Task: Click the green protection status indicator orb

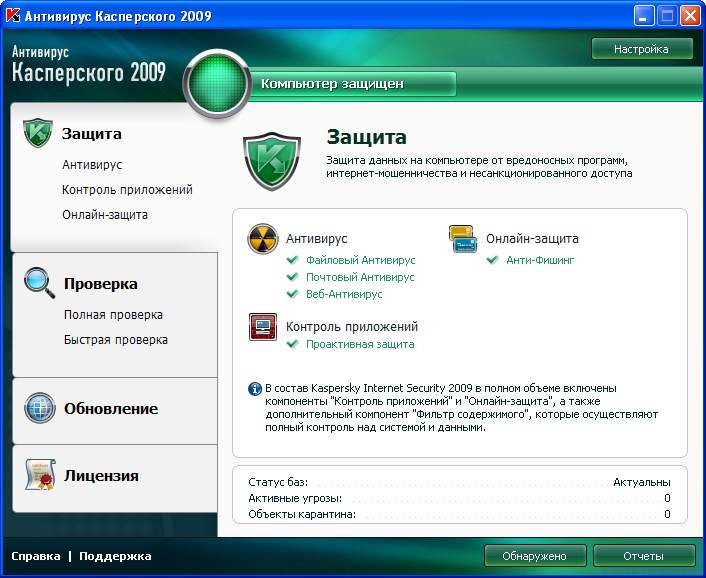Action: 217,84
